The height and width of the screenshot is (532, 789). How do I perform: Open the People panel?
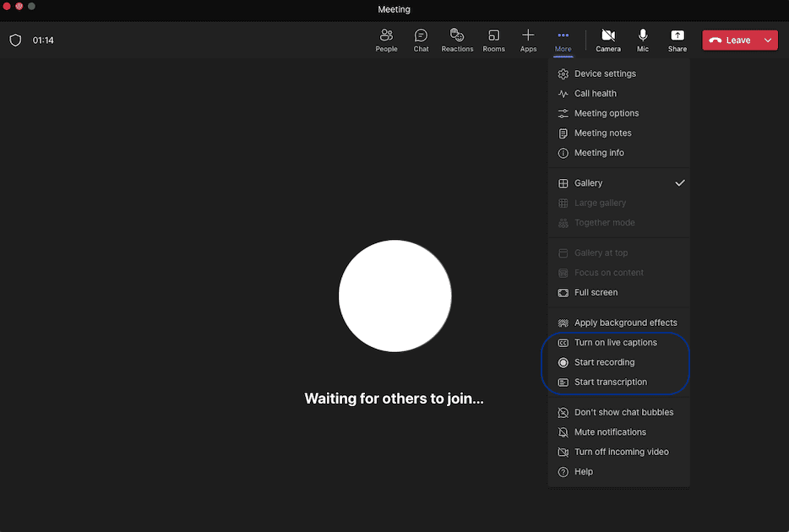click(x=386, y=40)
